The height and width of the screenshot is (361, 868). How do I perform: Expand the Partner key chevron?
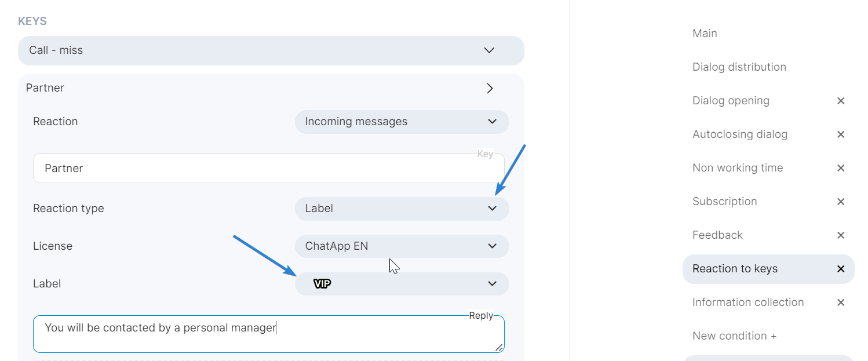coord(490,88)
